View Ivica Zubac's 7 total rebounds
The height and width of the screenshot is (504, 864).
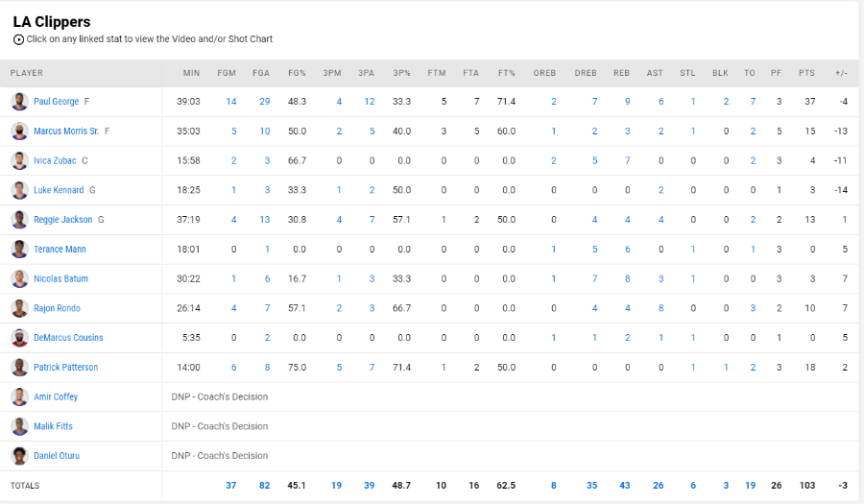click(x=627, y=160)
